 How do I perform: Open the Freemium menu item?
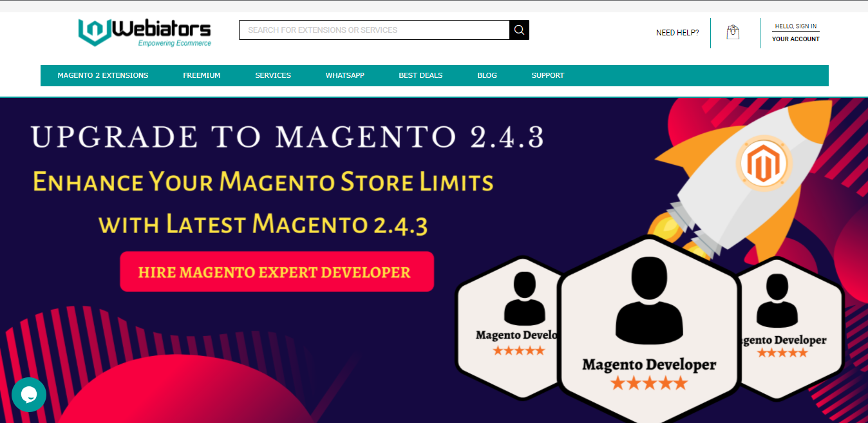[x=202, y=75]
